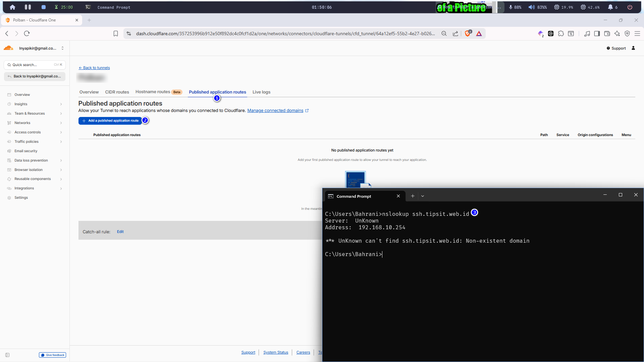Open the Leo AI sparkle icon
This screenshot has height=362, width=644.
point(617,34)
